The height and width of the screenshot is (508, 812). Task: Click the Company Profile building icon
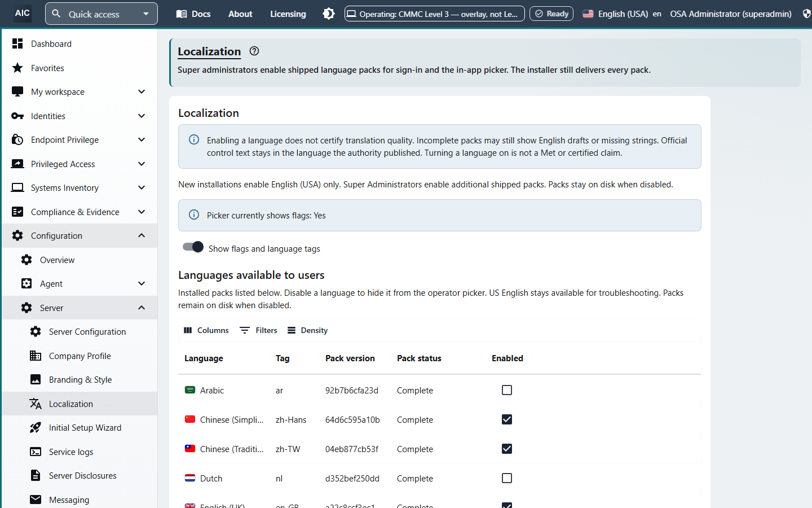[36, 356]
